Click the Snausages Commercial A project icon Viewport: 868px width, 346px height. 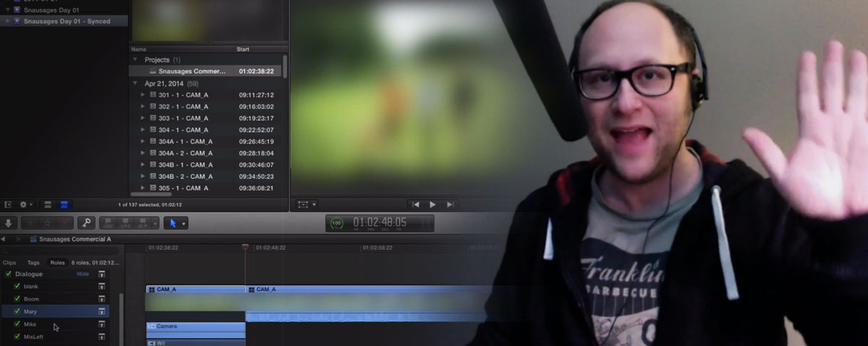pyautogui.click(x=34, y=239)
